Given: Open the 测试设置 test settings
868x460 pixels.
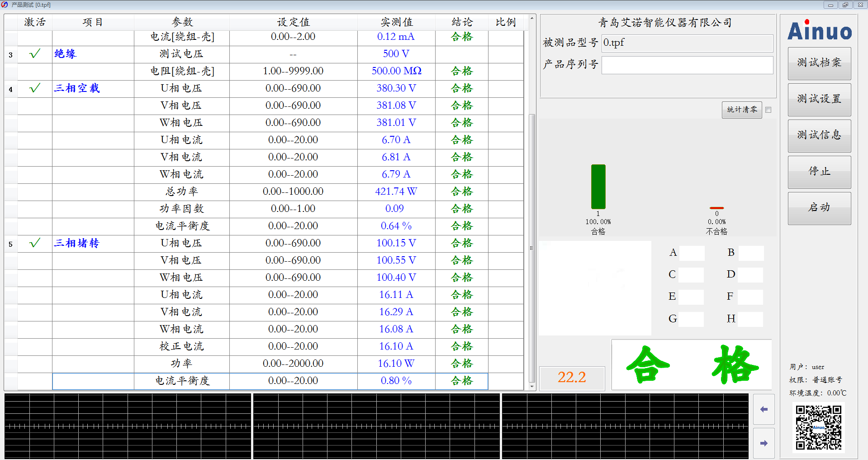Looking at the screenshot, I should click(819, 100).
